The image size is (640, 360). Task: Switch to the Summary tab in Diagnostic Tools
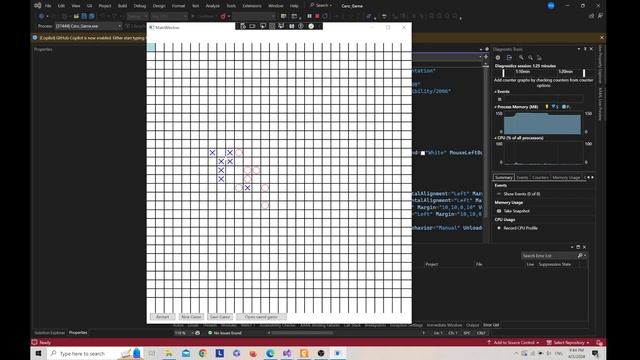click(x=503, y=178)
